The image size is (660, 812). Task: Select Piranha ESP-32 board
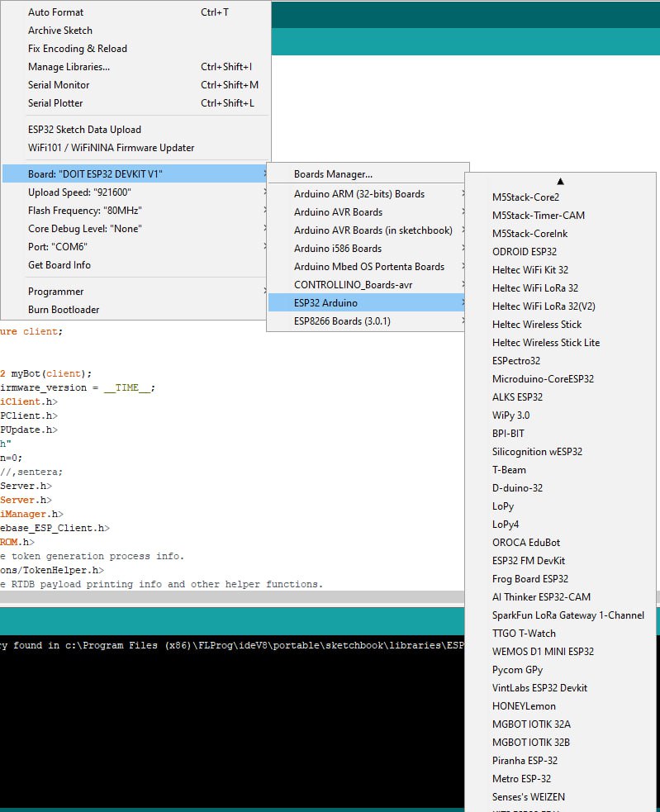[x=561, y=760]
